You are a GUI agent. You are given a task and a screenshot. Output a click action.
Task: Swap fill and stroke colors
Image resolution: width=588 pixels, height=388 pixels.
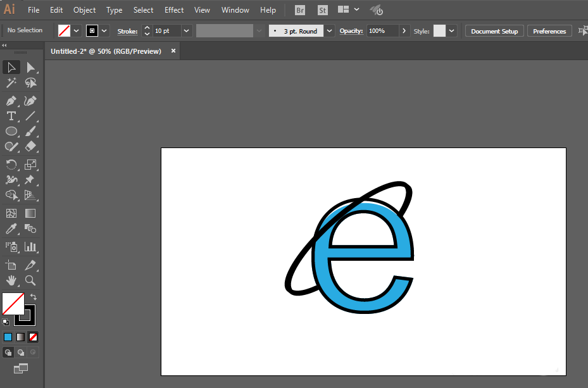click(x=34, y=297)
